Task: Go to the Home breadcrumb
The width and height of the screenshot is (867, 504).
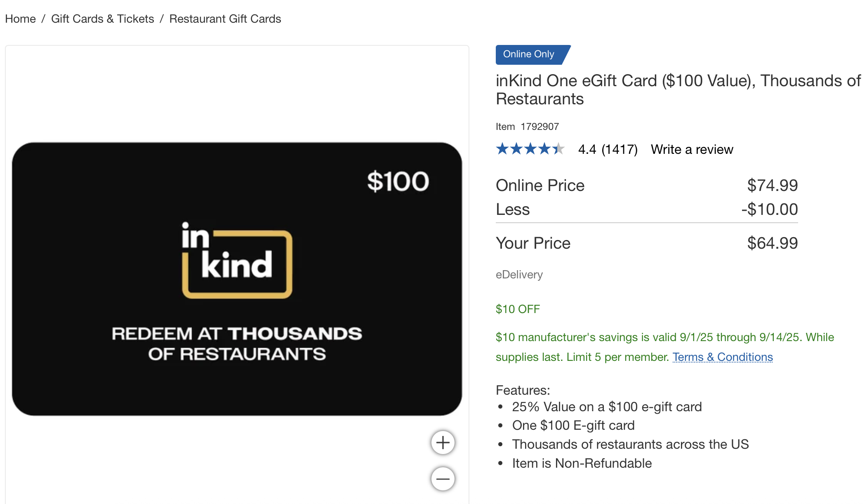Action: click(x=20, y=19)
